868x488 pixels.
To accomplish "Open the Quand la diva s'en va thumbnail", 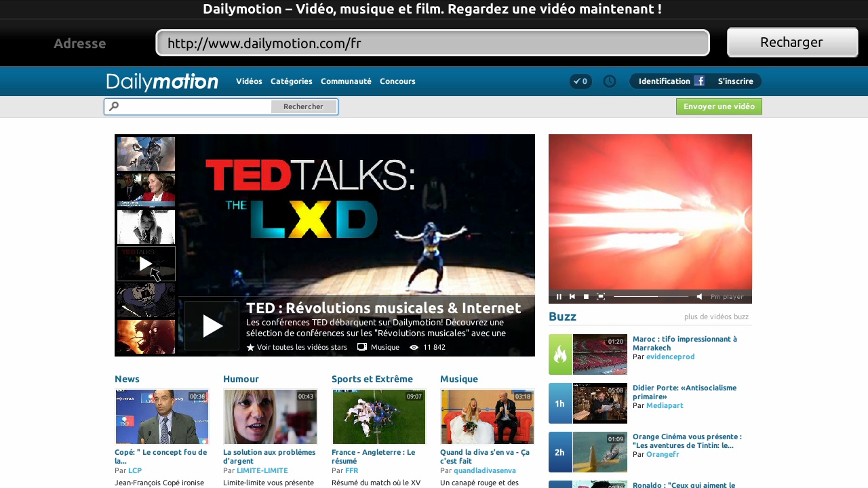I will point(488,417).
